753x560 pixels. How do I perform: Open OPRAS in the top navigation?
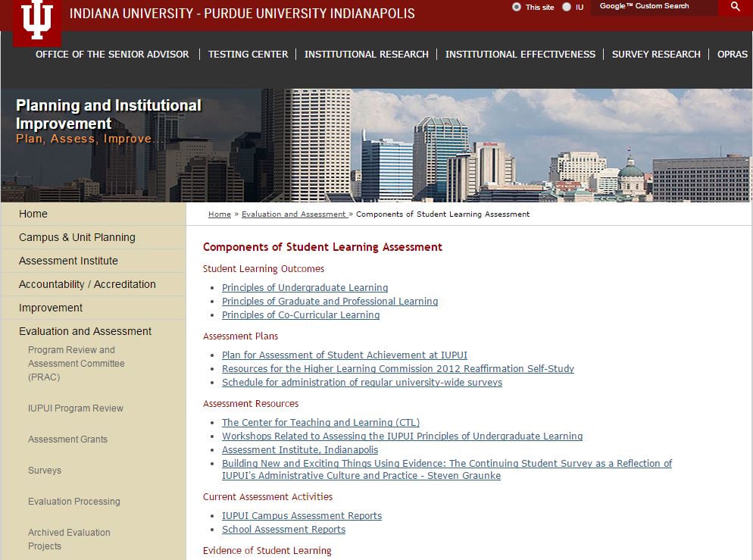(733, 55)
